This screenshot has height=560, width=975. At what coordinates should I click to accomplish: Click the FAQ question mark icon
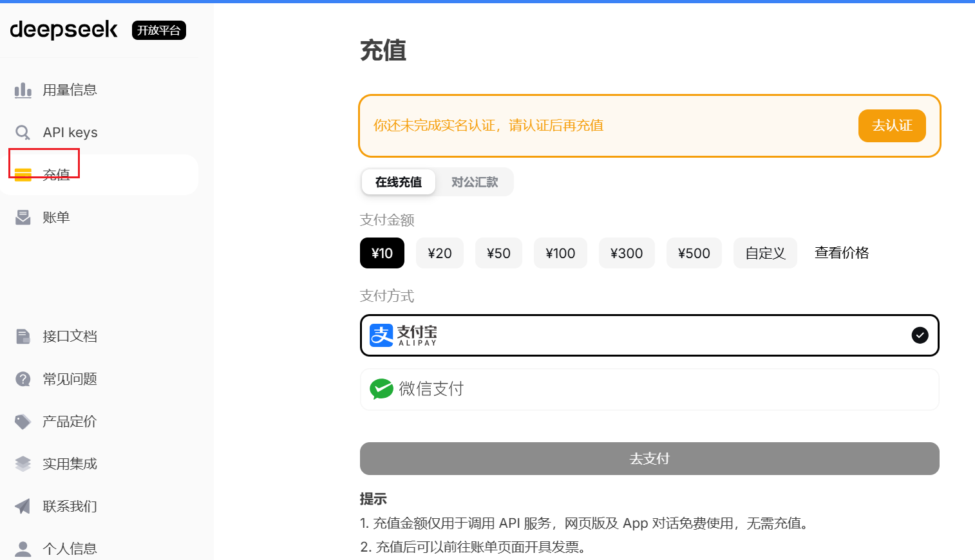(x=23, y=379)
